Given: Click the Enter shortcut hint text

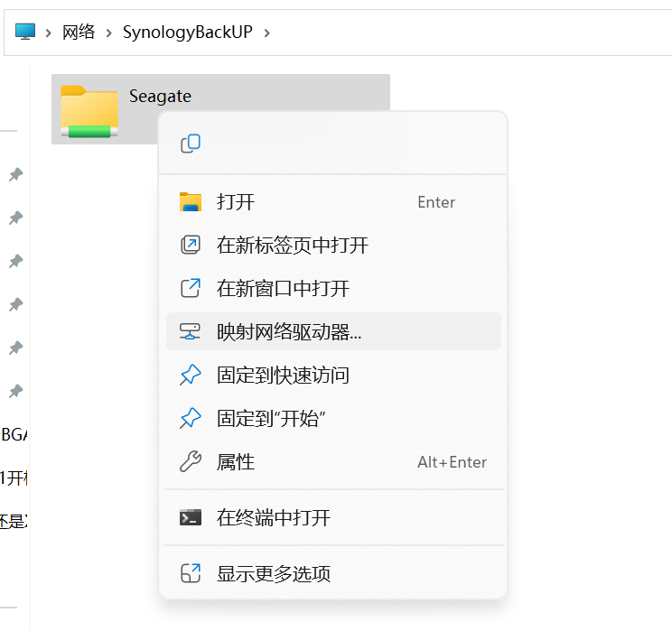Looking at the screenshot, I should (x=436, y=202).
